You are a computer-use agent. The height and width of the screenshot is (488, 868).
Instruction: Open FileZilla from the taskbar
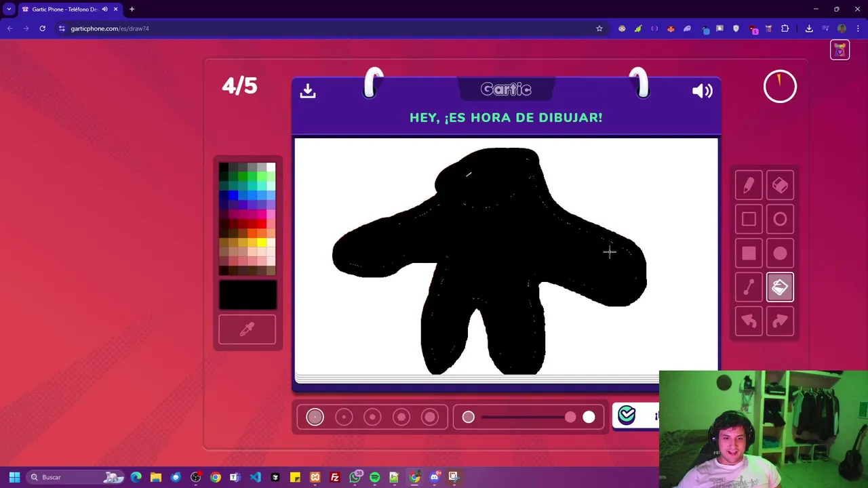[335, 477]
